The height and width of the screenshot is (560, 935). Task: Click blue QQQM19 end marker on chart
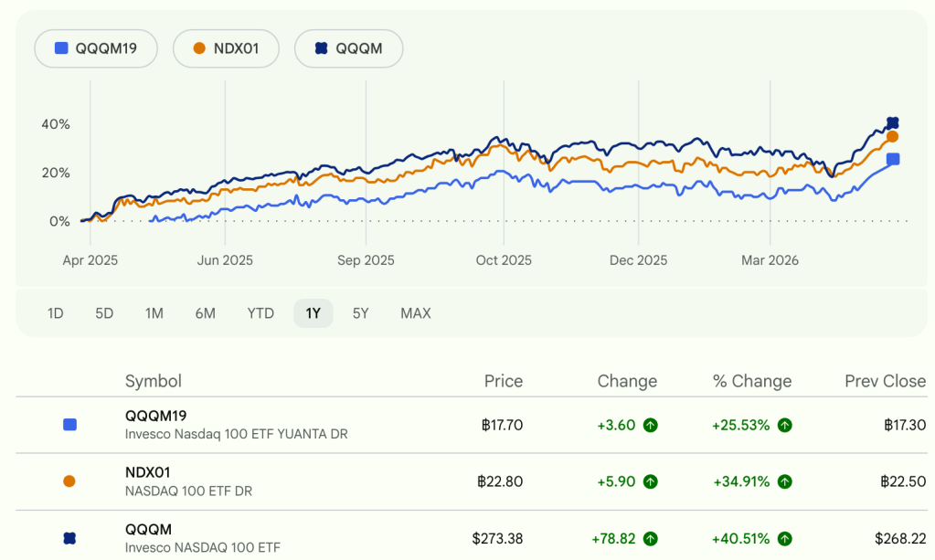pos(893,159)
